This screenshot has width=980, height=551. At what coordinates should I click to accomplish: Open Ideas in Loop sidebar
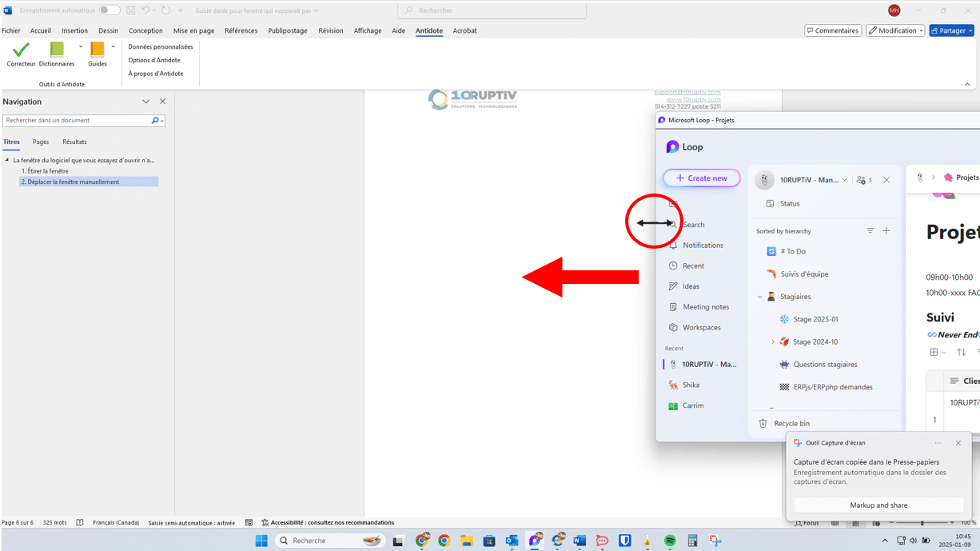point(683,286)
